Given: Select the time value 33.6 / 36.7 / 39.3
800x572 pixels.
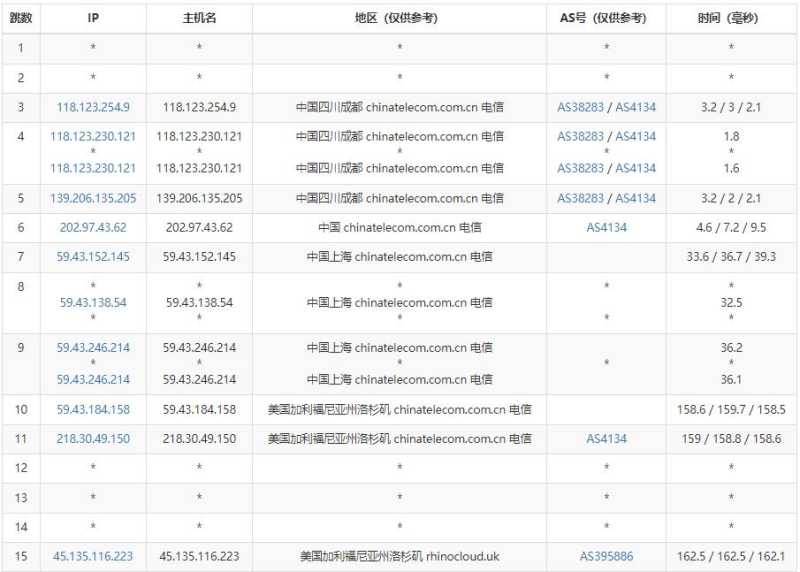Looking at the screenshot, I should pyautogui.click(x=731, y=257).
